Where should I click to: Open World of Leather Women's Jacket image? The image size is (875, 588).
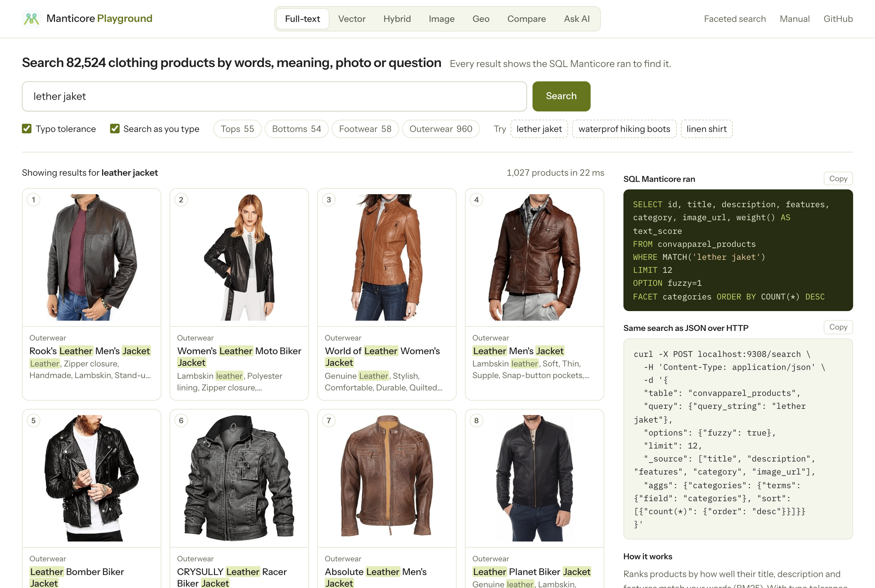click(387, 257)
